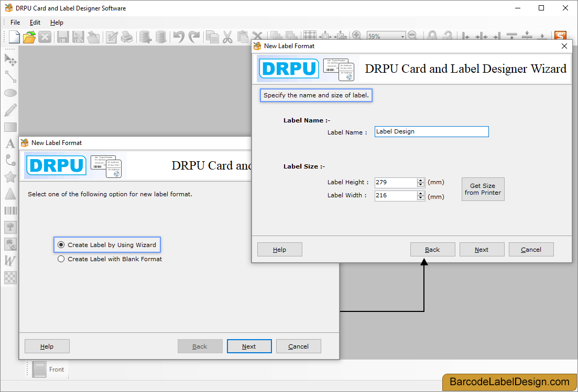Click the grid toggle icon in the toolbar
This screenshot has height=392, width=578.
click(x=310, y=35)
